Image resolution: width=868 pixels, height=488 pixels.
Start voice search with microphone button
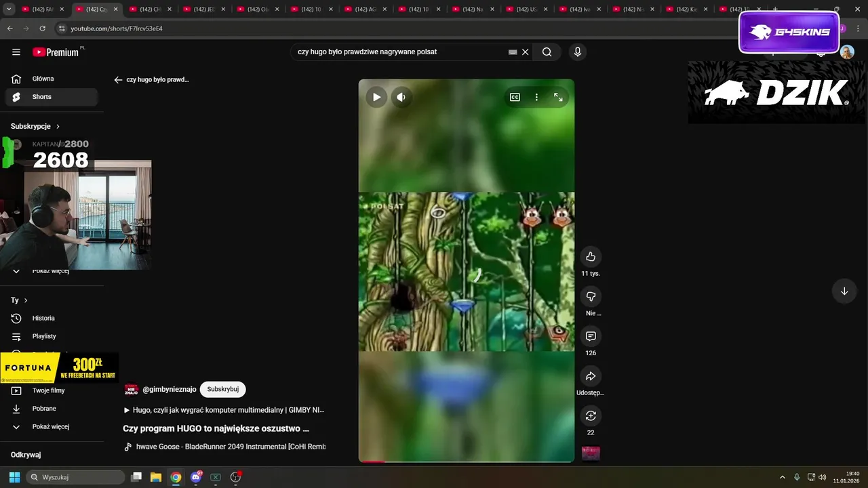(x=577, y=52)
